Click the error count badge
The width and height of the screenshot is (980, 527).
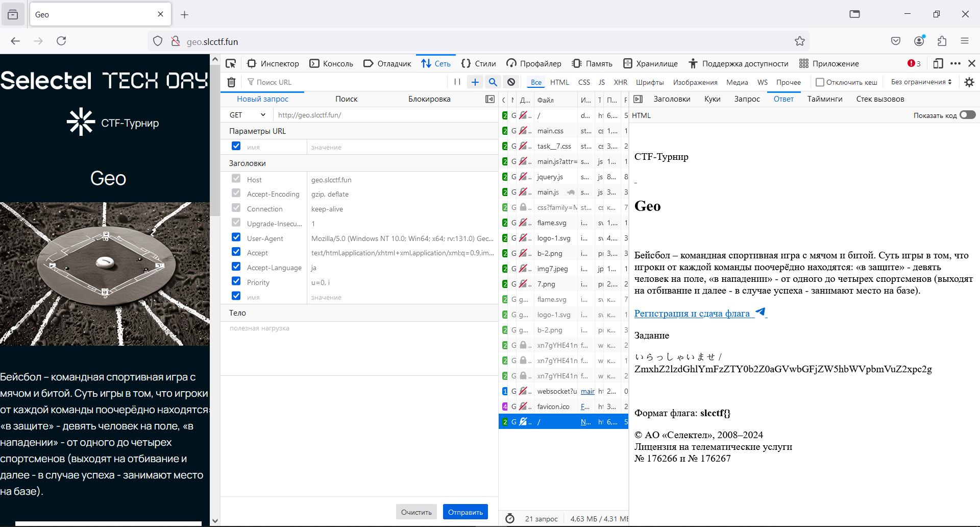pyautogui.click(x=914, y=63)
